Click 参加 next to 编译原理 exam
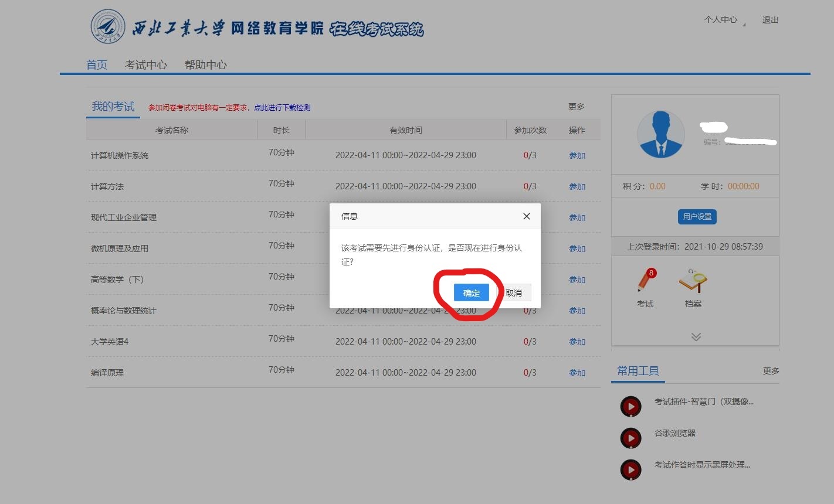The width and height of the screenshot is (834, 504). (x=577, y=372)
